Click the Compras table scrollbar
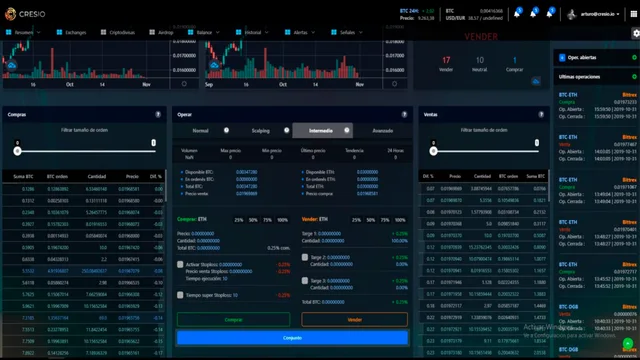 tap(166, 186)
